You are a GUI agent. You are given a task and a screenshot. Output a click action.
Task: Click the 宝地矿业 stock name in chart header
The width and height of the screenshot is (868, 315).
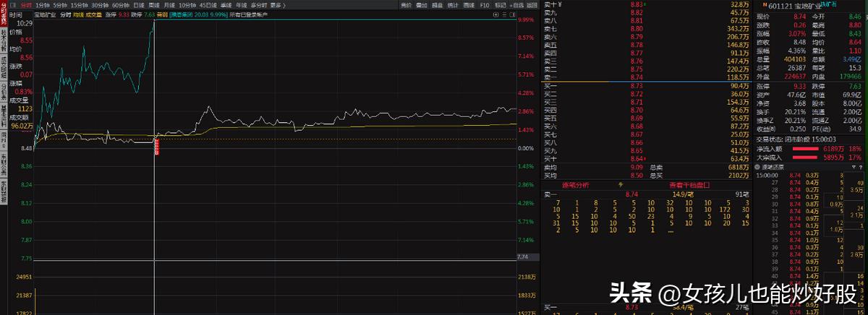pyautogui.click(x=43, y=14)
